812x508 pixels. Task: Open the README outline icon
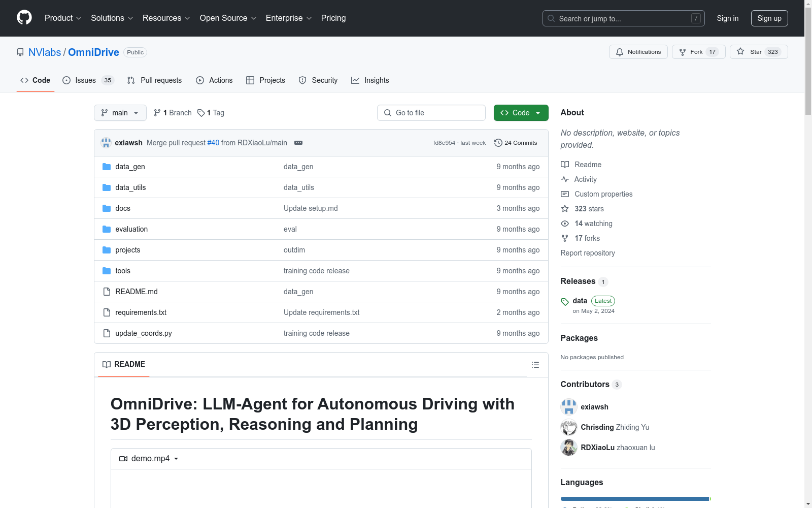coord(535,365)
